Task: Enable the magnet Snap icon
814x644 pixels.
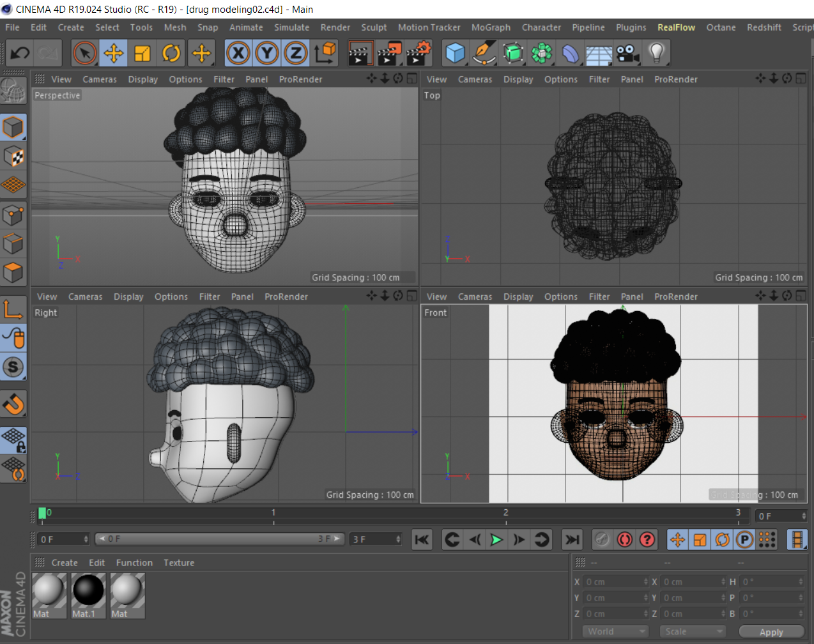Action: (13, 403)
